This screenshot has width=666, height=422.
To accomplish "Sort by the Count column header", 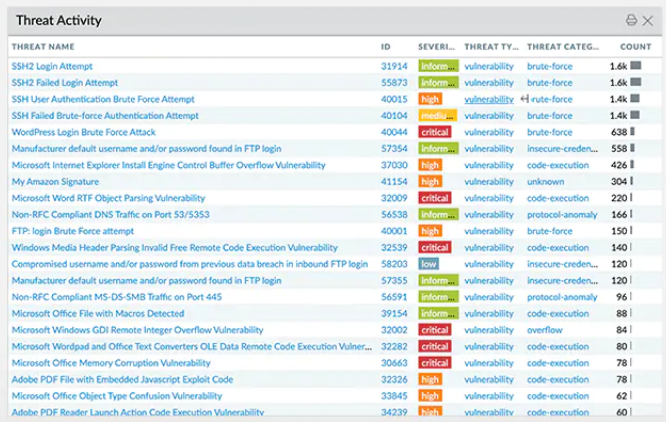I will point(635,46).
